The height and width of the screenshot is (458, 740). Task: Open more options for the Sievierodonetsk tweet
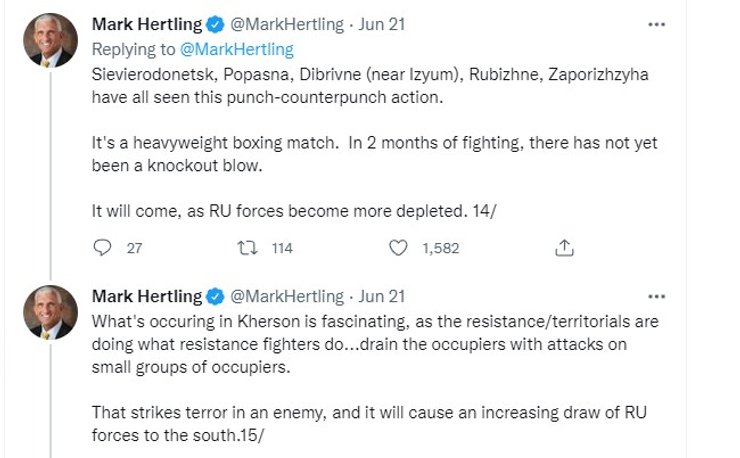(x=656, y=23)
